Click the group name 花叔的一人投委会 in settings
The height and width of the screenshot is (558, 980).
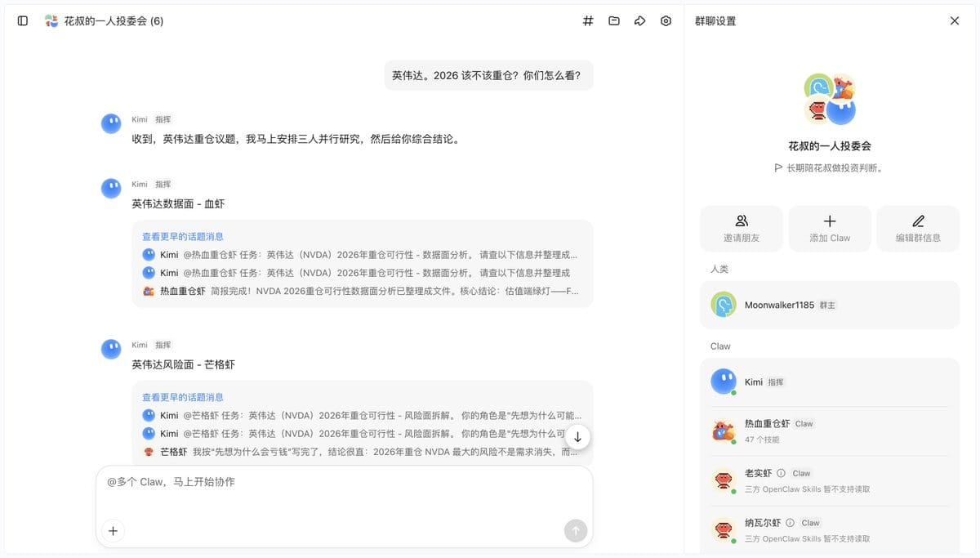(x=830, y=145)
